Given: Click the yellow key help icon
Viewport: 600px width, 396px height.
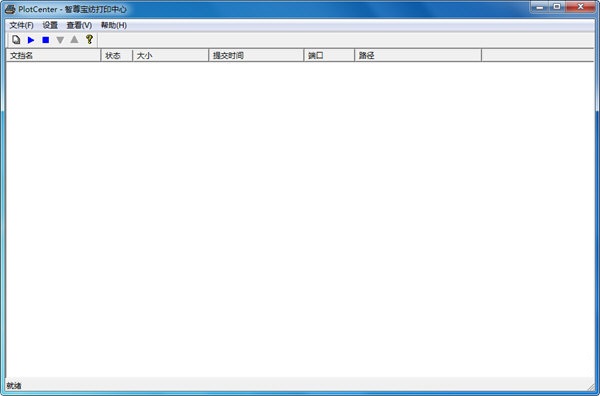Looking at the screenshot, I should pyautogui.click(x=89, y=39).
